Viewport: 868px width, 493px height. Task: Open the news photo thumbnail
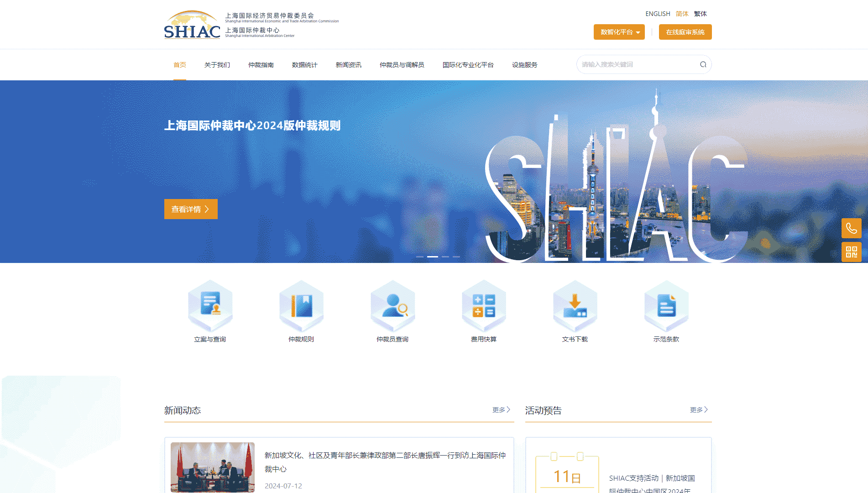213,467
